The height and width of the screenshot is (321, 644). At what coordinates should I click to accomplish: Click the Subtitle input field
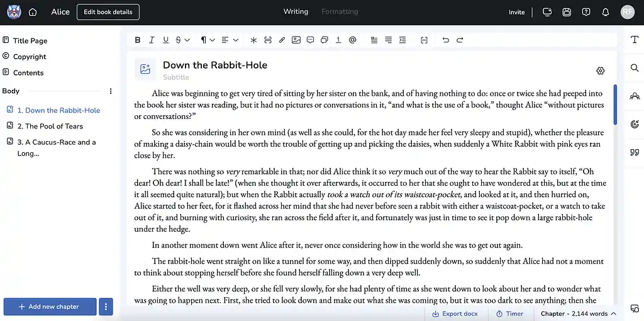coord(176,77)
